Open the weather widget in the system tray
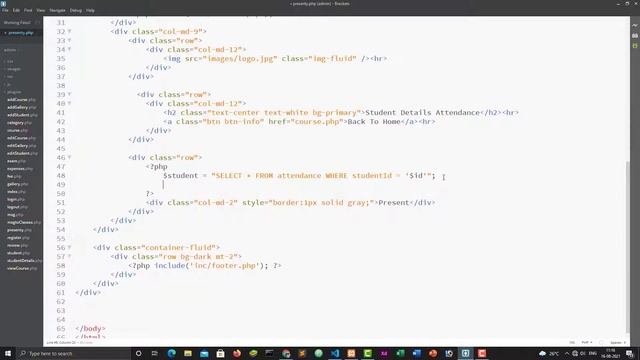 coord(548,353)
